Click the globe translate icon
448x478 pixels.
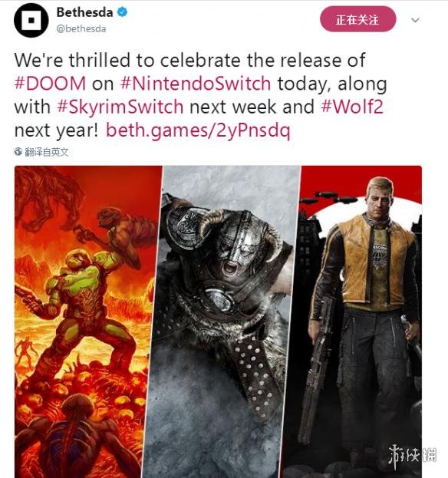point(18,151)
